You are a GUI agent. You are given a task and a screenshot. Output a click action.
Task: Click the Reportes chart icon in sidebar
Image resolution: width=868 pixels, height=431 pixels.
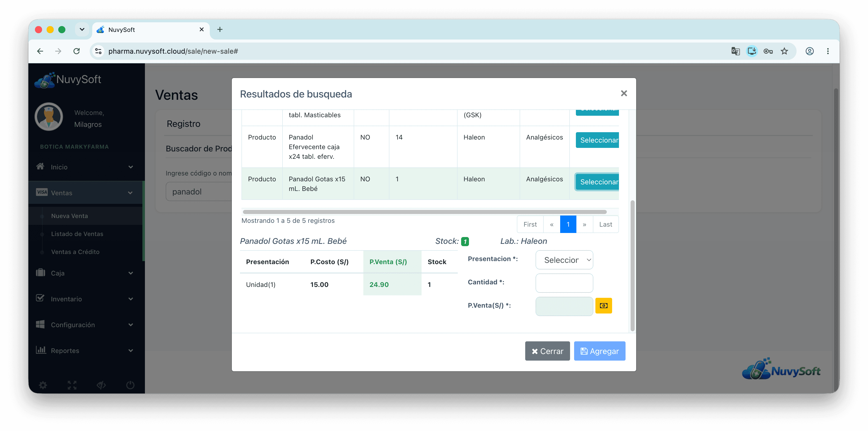[41, 350]
